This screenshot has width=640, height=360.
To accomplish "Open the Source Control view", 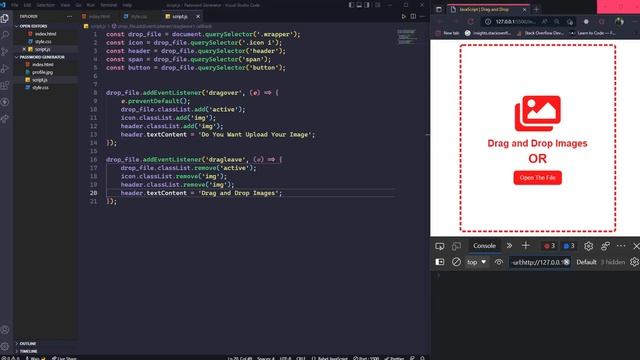I will coord(5,52).
